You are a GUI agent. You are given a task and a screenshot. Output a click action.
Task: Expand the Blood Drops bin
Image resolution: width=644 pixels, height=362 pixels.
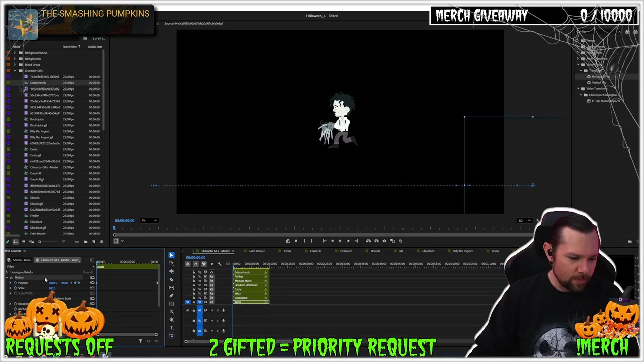click(x=15, y=65)
